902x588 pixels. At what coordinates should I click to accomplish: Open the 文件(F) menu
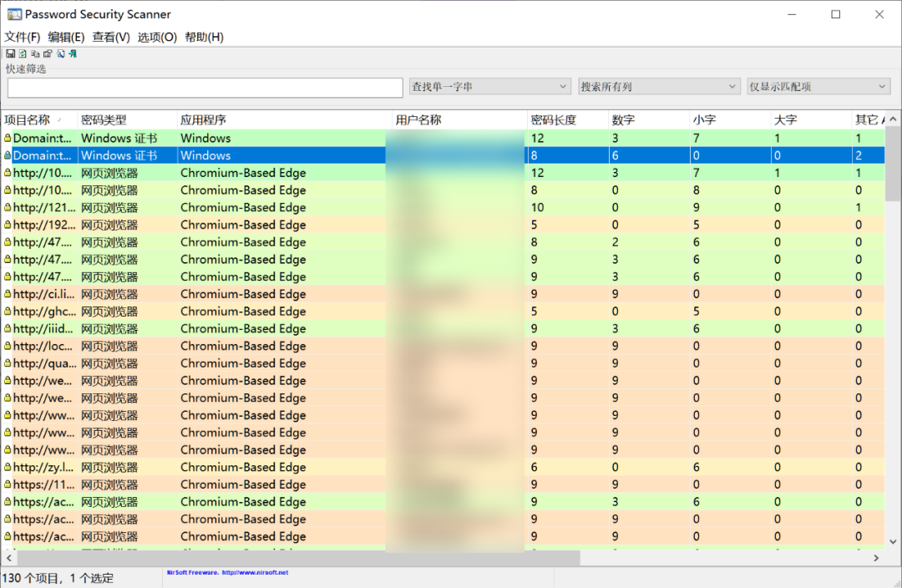23,37
